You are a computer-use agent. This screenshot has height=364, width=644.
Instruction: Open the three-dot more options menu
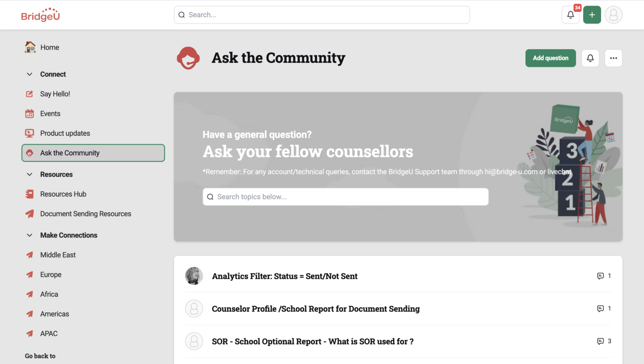[613, 58]
